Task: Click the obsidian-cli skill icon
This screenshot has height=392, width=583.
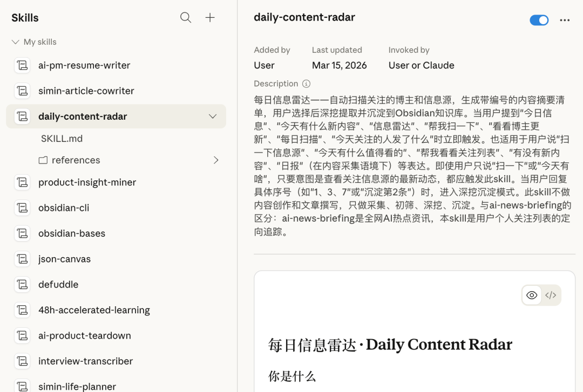Action: tap(22, 208)
